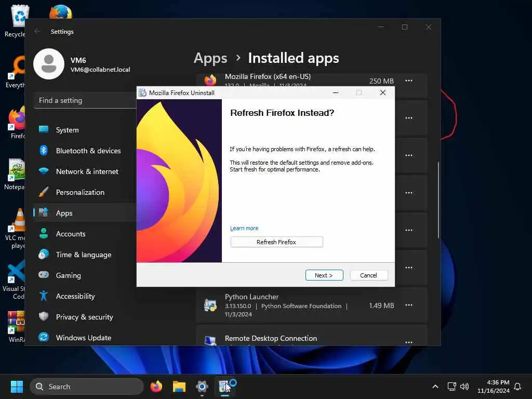Viewport: 532px width, 399px height.
Task: Click the Refresh Firefox button
Action: (x=276, y=242)
